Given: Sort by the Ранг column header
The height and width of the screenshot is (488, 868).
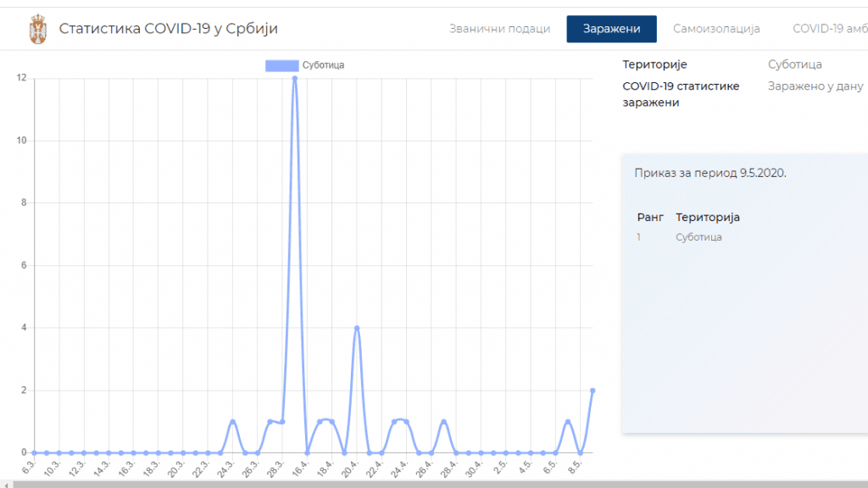Looking at the screenshot, I should pyautogui.click(x=650, y=217).
